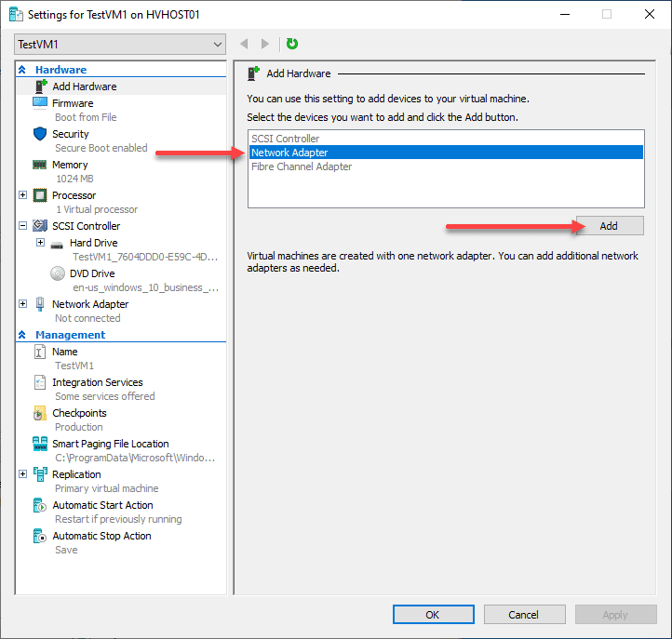
Task: Collapse the SCSI Controller tree node
Action: coord(23,226)
